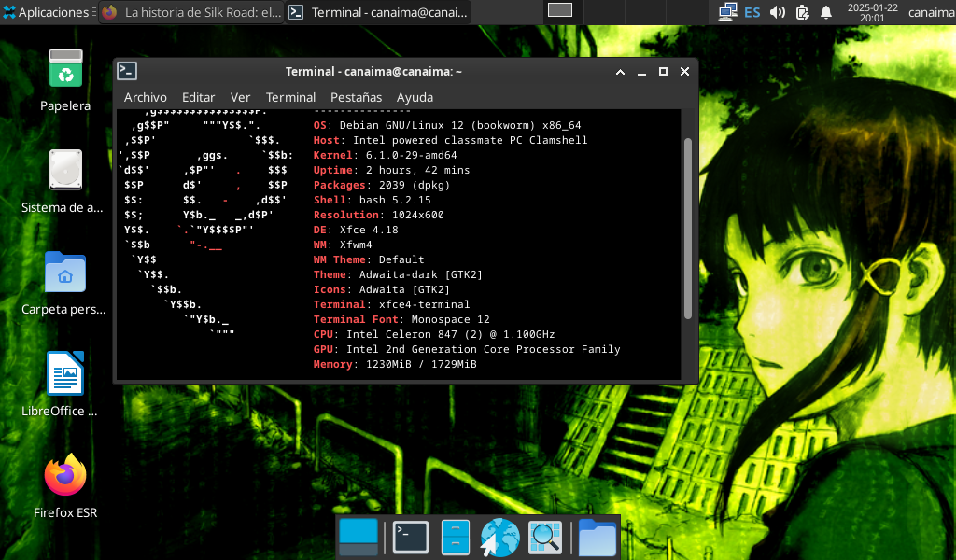Launch the terminal emulator from the dock

(x=411, y=537)
